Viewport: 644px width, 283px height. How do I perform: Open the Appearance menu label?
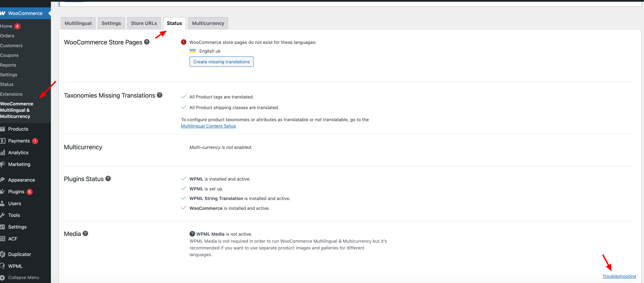(22, 180)
